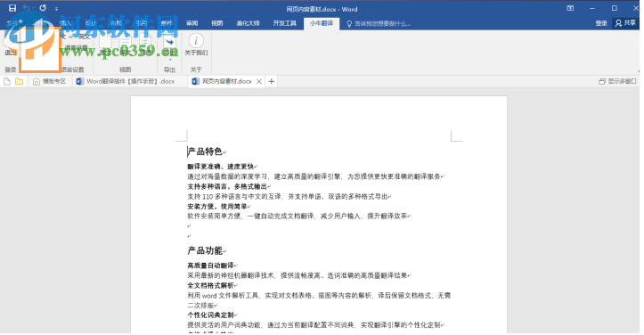Click the 语言设置 button

(77, 48)
